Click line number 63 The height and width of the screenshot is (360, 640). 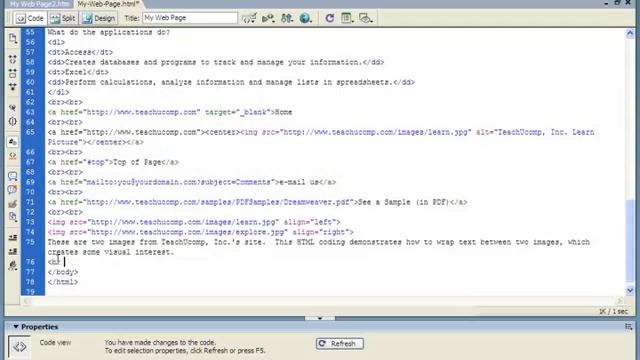[x=30, y=112]
